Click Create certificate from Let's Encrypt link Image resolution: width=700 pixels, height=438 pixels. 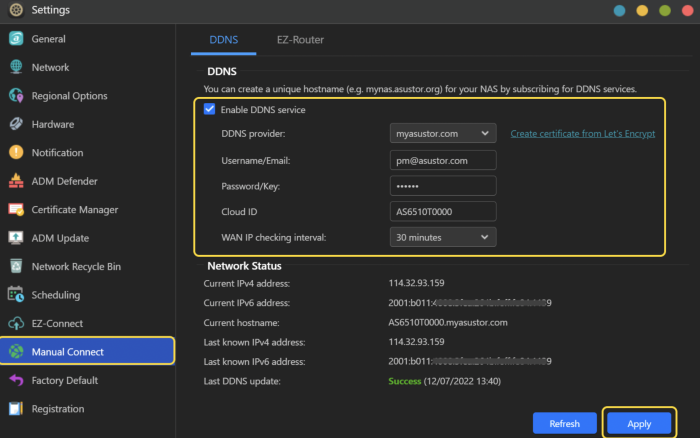point(582,134)
